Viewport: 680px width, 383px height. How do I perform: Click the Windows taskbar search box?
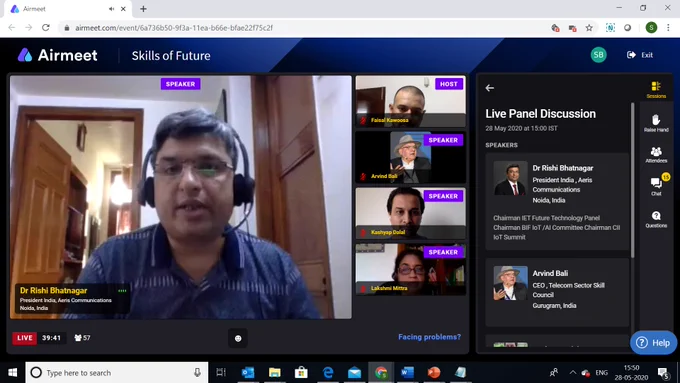click(x=117, y=373)
